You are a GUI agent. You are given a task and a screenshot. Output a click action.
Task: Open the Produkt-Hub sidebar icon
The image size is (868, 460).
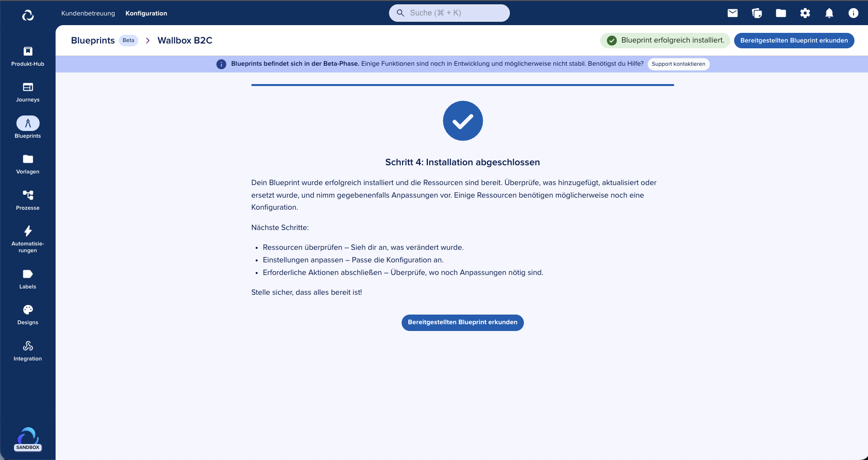[x=28, y=52]
